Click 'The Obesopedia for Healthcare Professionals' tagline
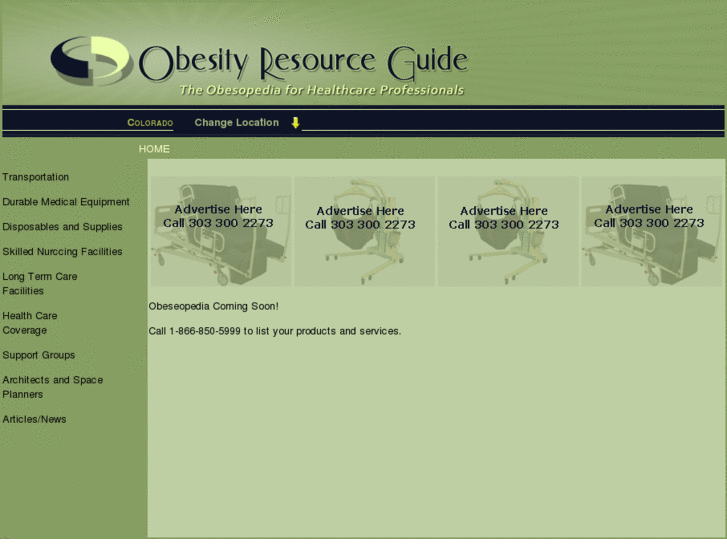The width and height of the screenshot is (727, 545). pos(321,90)
